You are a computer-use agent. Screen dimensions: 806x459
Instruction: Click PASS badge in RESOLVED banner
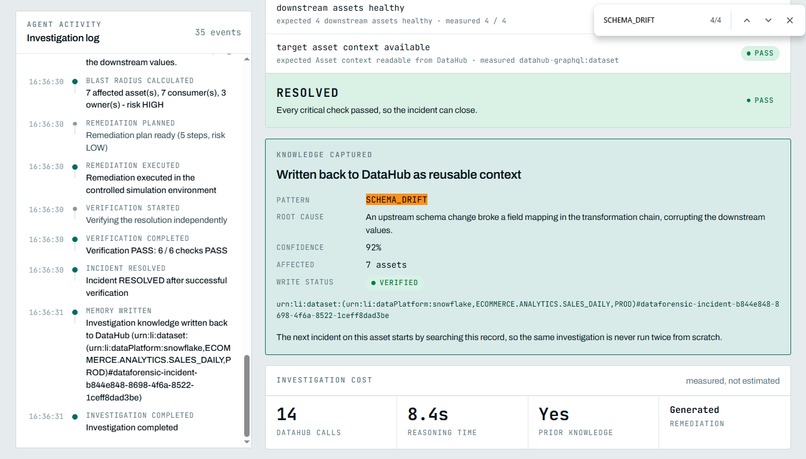click(760, 100)
